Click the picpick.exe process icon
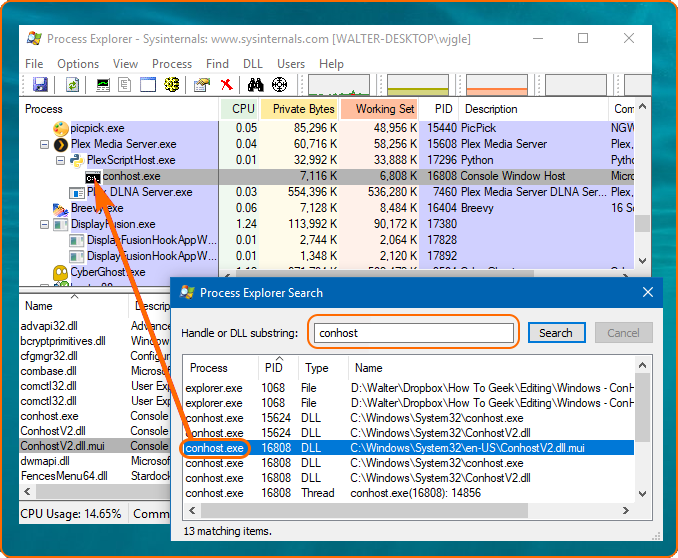The width and height of the screenshot is (678, 558). pos(61,128)
